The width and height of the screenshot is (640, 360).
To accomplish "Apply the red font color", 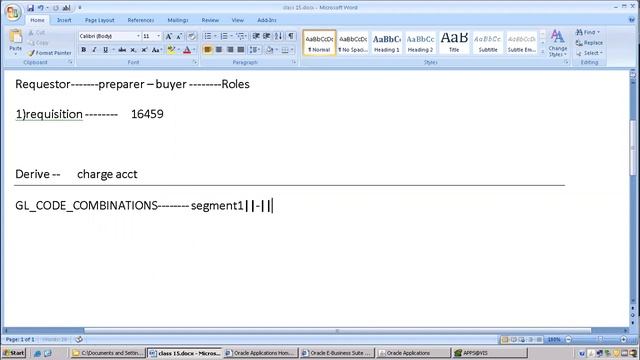I will tap(187, 50).
